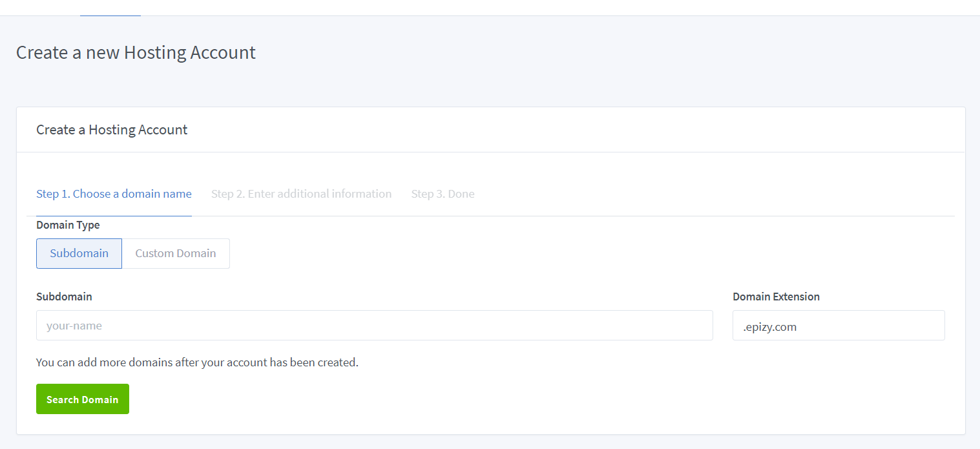
Task: Select the Subdomain domain type option
Action: pyautogui.click(x=79, y=253)
